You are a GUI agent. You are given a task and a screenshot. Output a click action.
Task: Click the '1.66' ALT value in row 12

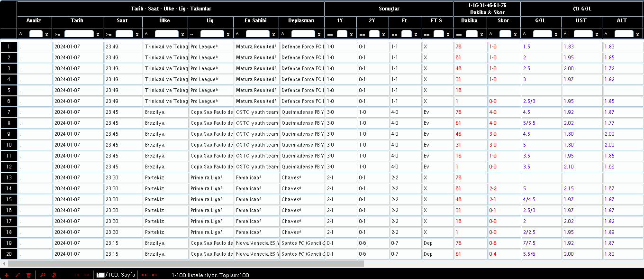click(x=623, y=167)
